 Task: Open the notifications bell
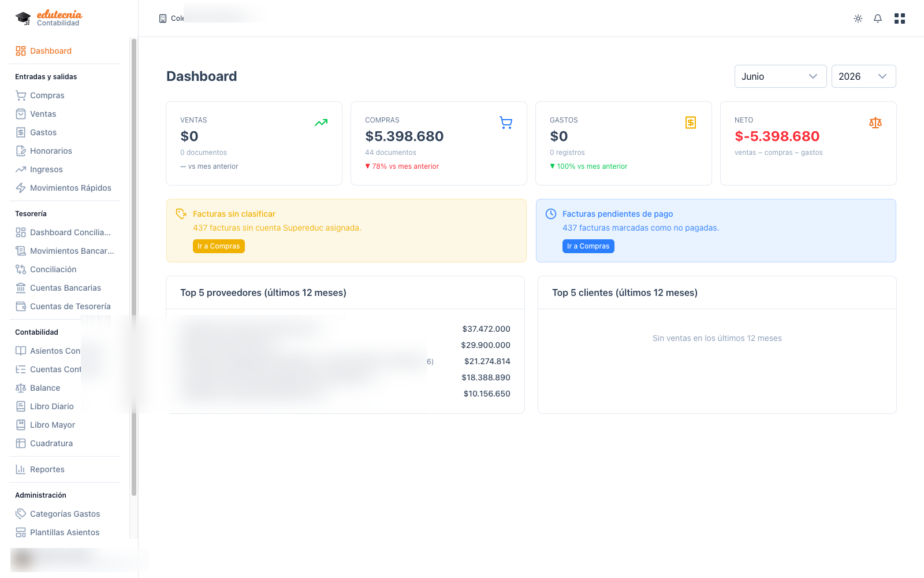click(x=878, y=18)
